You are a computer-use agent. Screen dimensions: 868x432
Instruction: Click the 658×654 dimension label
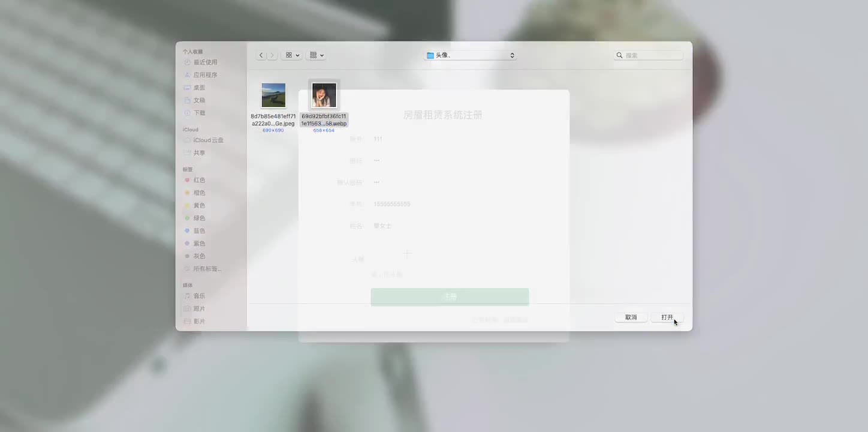click(324, 130)
